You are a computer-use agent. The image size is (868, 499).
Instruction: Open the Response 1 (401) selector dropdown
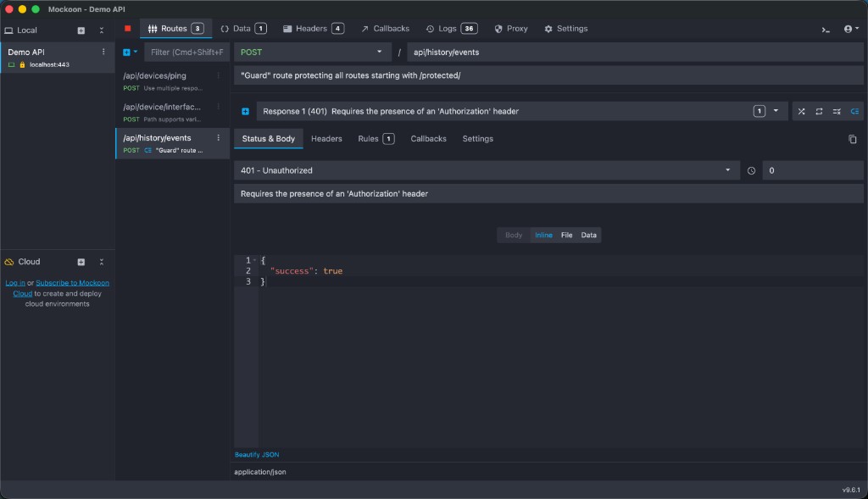[x=522, y=111]
